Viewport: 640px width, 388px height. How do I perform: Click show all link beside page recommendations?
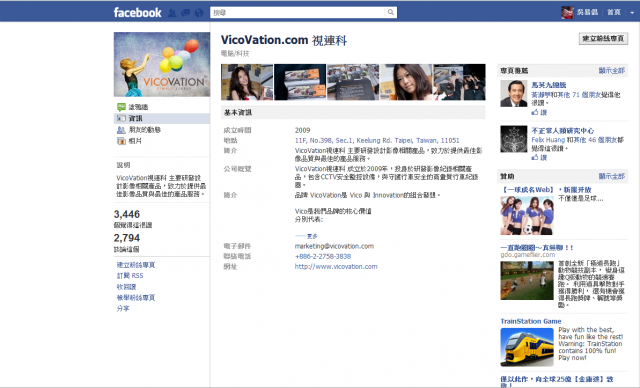[611, 71]
